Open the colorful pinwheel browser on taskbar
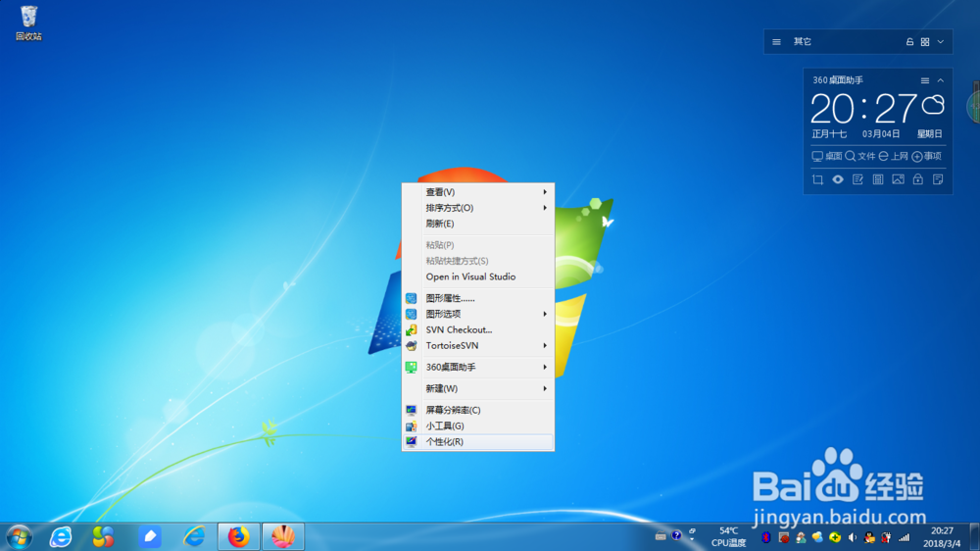Viewport: 980px width, 551px height. click(x=103, y=536)
